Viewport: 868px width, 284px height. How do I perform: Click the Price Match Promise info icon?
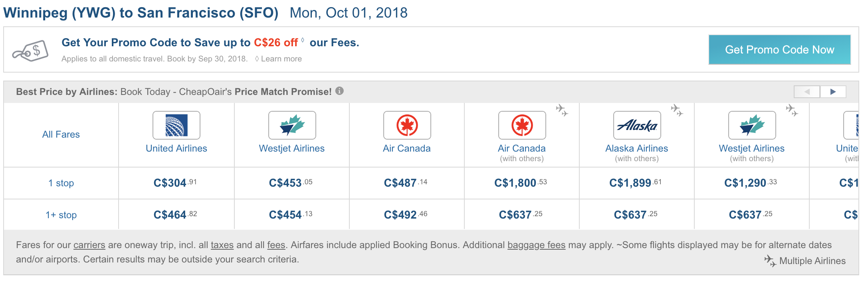tap(339, 91)
